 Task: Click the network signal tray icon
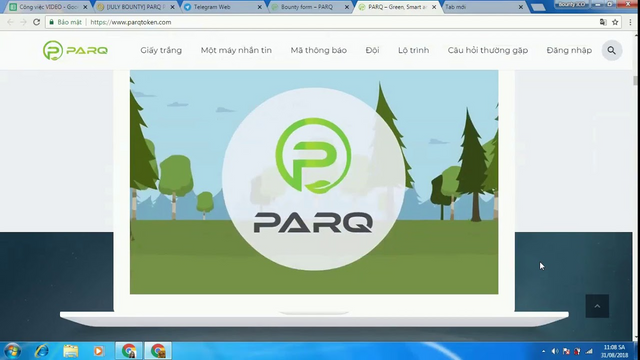589,351
